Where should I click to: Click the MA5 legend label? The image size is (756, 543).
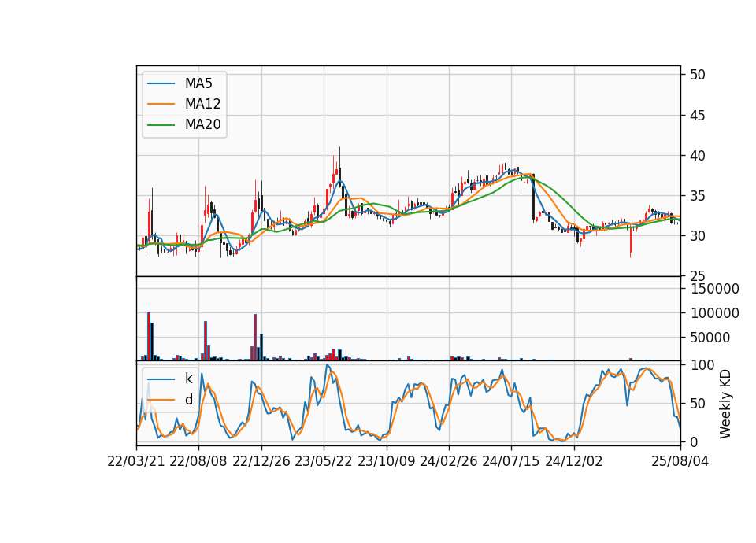198,83
